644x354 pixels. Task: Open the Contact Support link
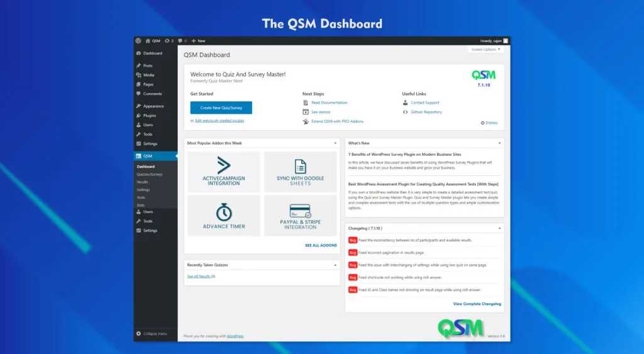tap(425, 102)
